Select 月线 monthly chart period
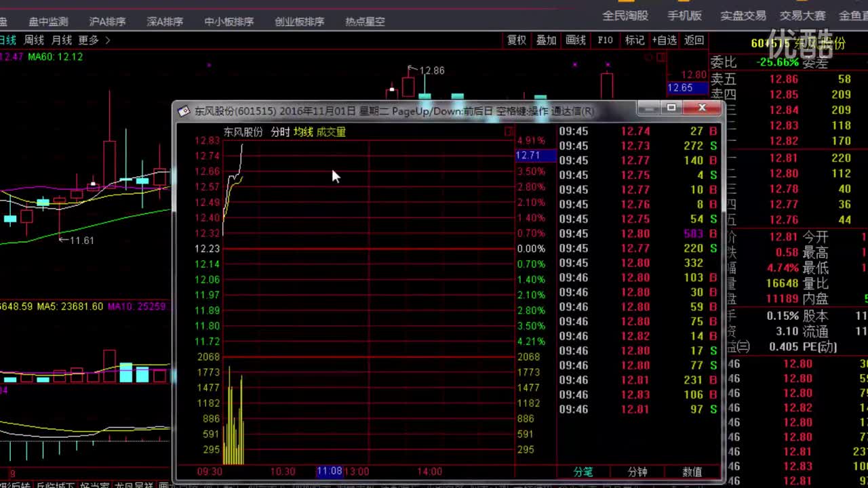868x488 pixels. [x=62, y=41]
